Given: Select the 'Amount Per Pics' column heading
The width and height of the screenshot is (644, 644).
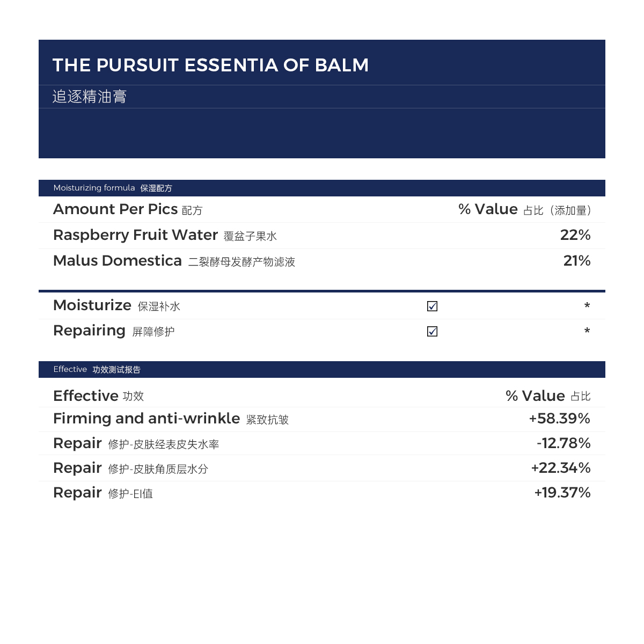Looking at the screenshot, I should pos(128,209).
